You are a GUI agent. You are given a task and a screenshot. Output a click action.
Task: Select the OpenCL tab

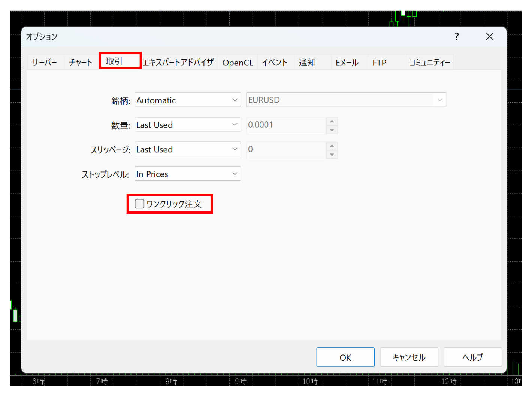238,62
